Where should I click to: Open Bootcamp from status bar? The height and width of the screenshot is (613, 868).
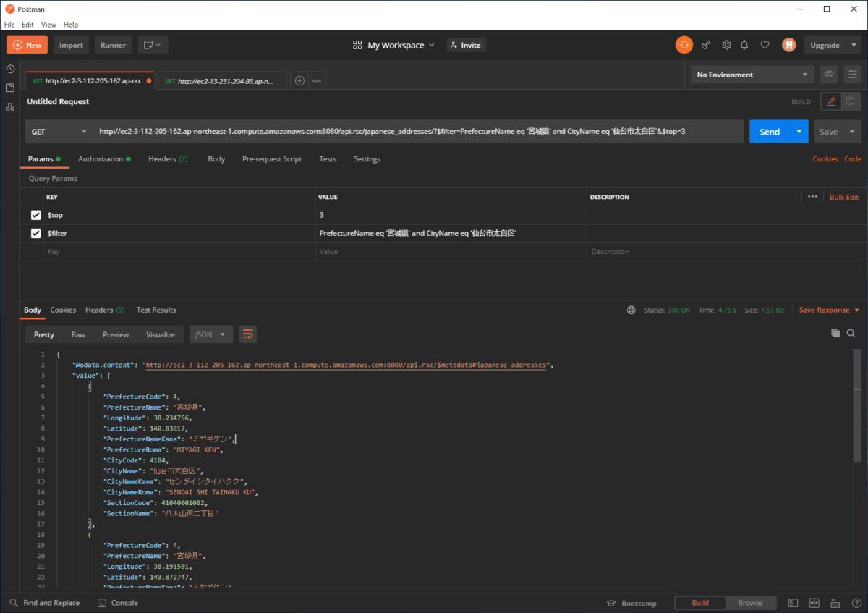point(631,603)
